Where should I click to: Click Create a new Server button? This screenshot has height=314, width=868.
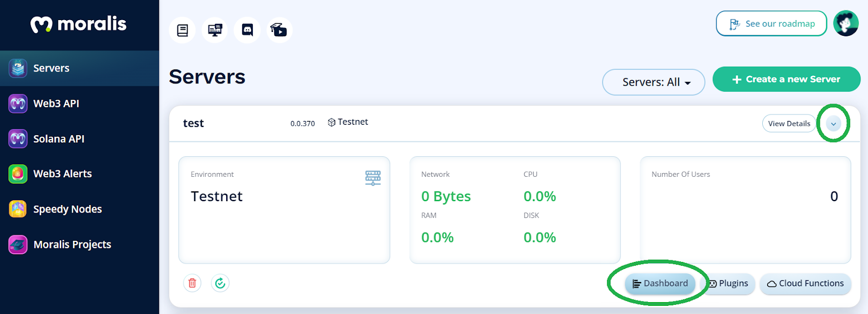(x=786, y=79)
